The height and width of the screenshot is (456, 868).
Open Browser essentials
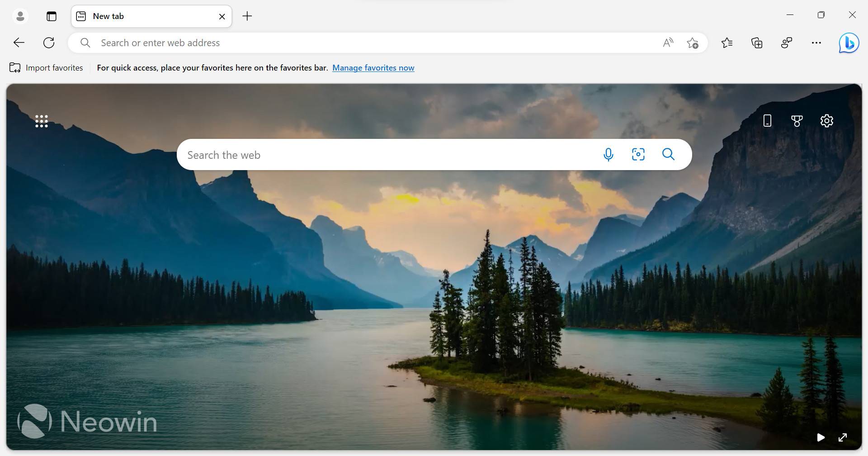click(x=786, y=43)
